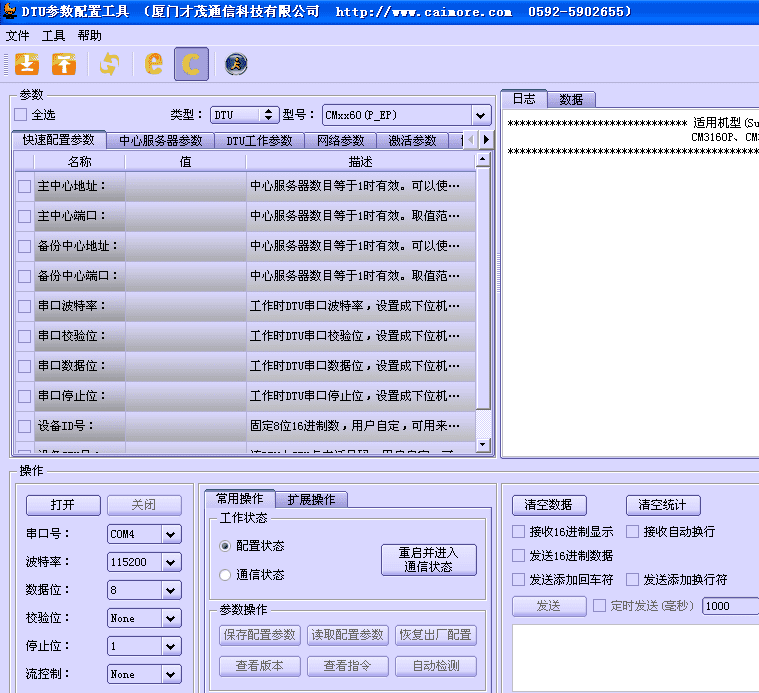Image resolution: width=759 pixels, height=693 pixels.
Task: Click the orange upload arrow toolbar icon
Action: [64, 65]
